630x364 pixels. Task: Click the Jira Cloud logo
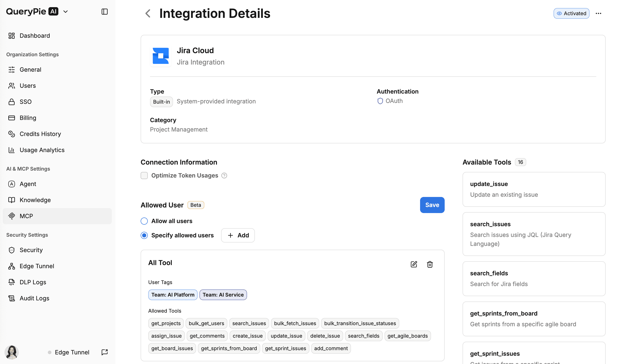tap(161, 56)
